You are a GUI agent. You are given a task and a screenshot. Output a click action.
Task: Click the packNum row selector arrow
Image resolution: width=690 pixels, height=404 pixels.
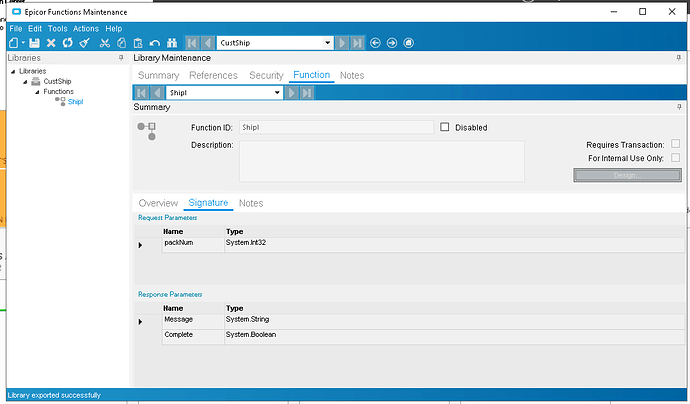tap(140, 245)
